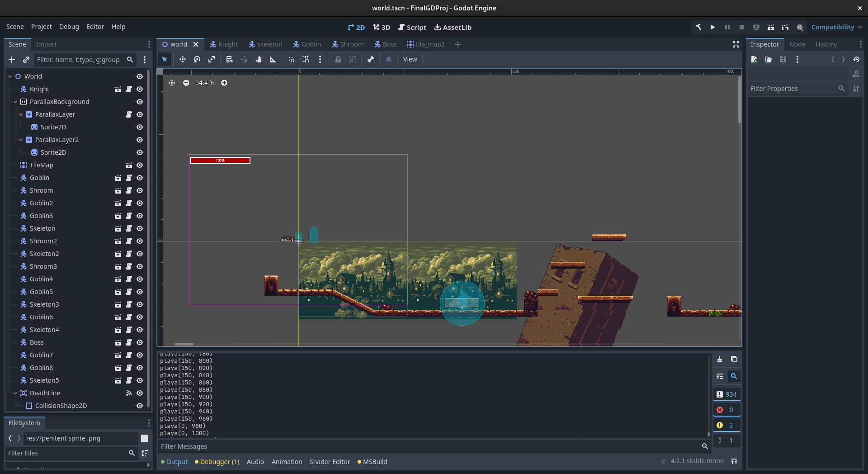Select the Scale Mode tool

pyautogui.click(x=211, y=59)
